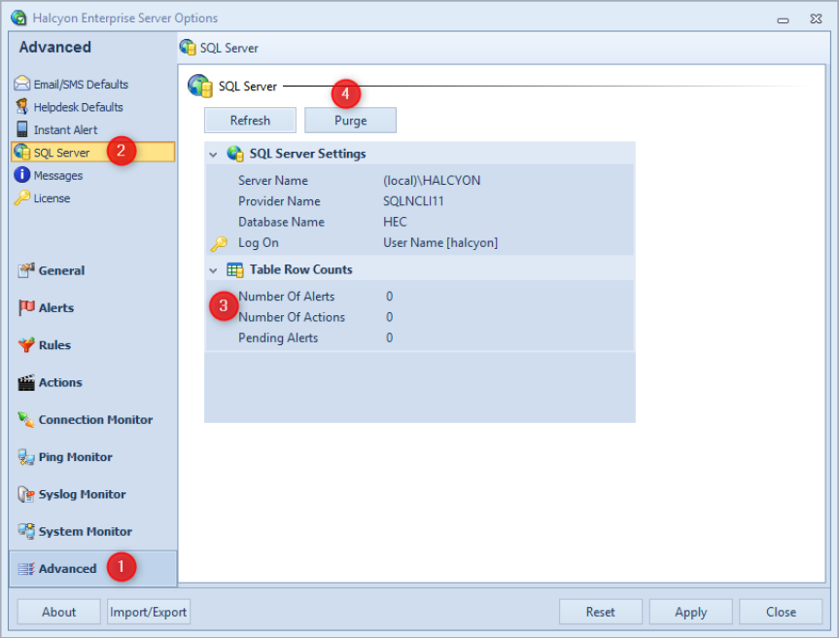
Task: Collapse the SQL Server Settings section
Action: click(213, 155)
